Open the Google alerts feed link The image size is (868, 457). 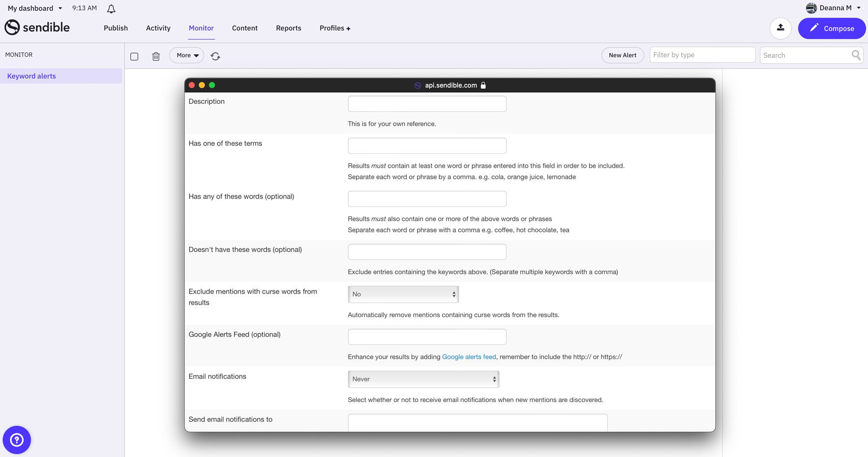pyautogui.click(x=469, y=357)
